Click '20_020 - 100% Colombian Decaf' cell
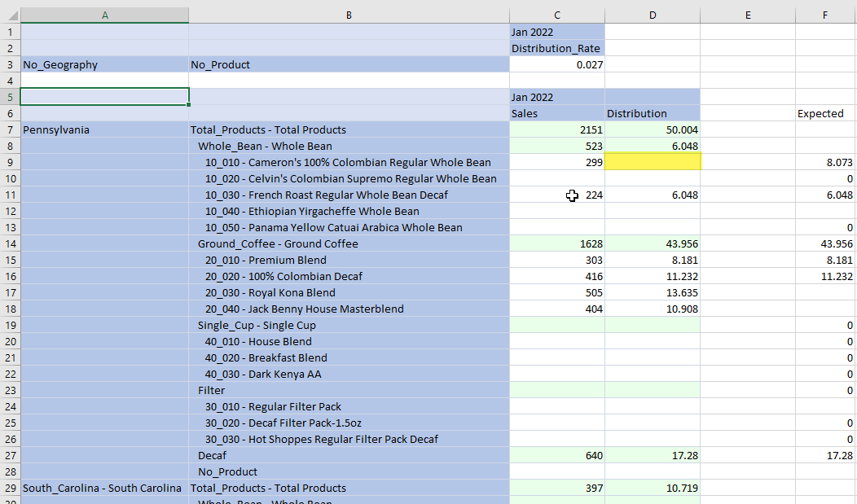Image resolution: width=857 pixels, height=504 pixels. (x=349, y=276)
